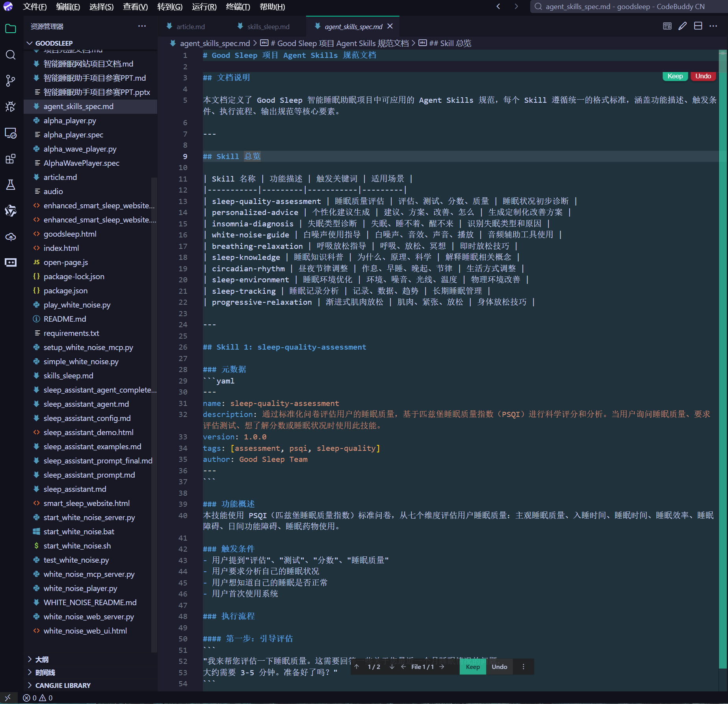Open Source Control view
728x704 pixels.
point(11,81)
